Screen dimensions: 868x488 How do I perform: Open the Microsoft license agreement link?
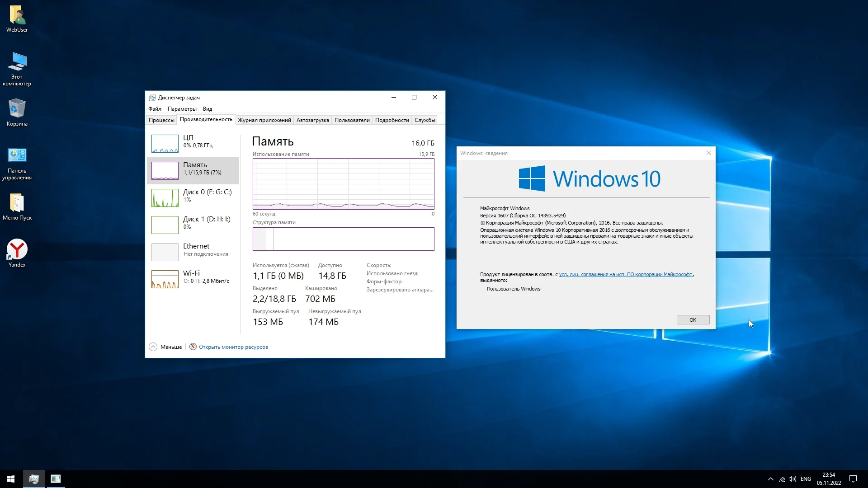pyautogui.click(x=625, y=274)
